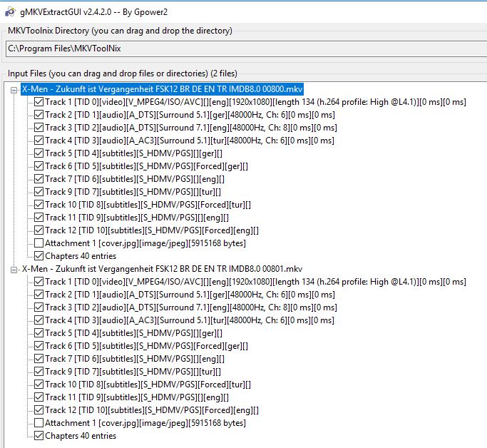
Task: Uncheck Track 7 English subtitles in 00800.mkv
Action: click(x=39, y=179)
